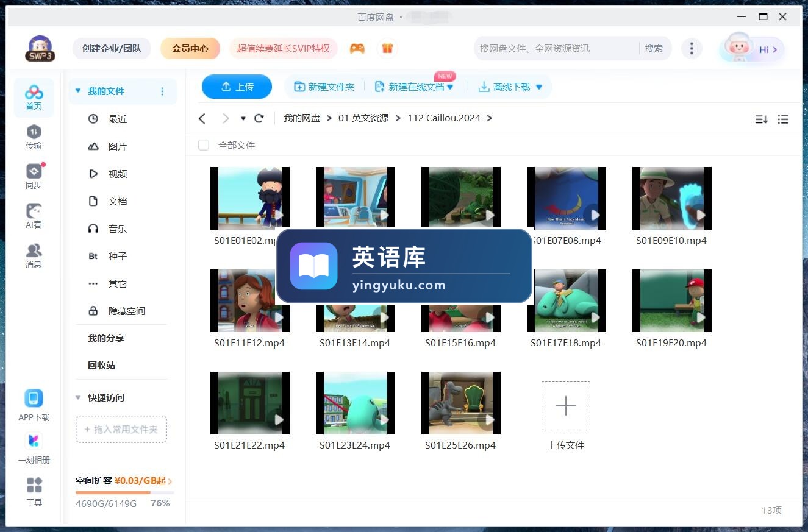Click the S01E13E14.mp4 file name
This screenshot has height=532, width=808.
pyautogui.click(x=355, y=343)
